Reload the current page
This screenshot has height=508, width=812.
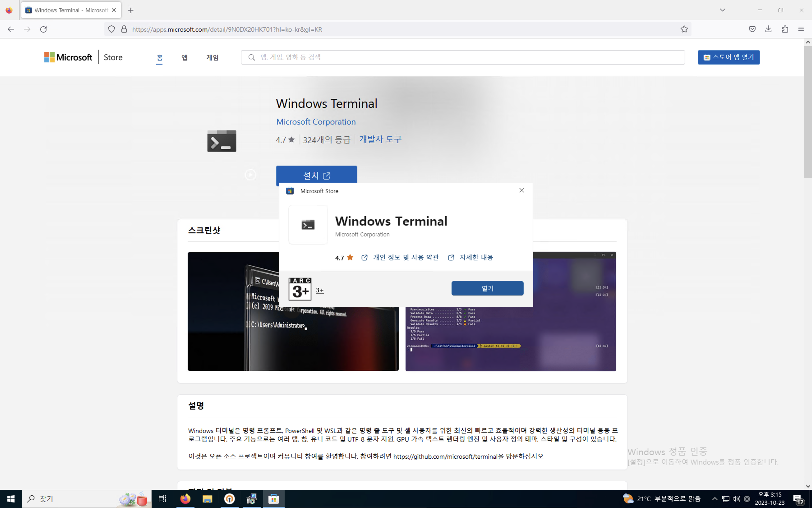click(43, 29)
